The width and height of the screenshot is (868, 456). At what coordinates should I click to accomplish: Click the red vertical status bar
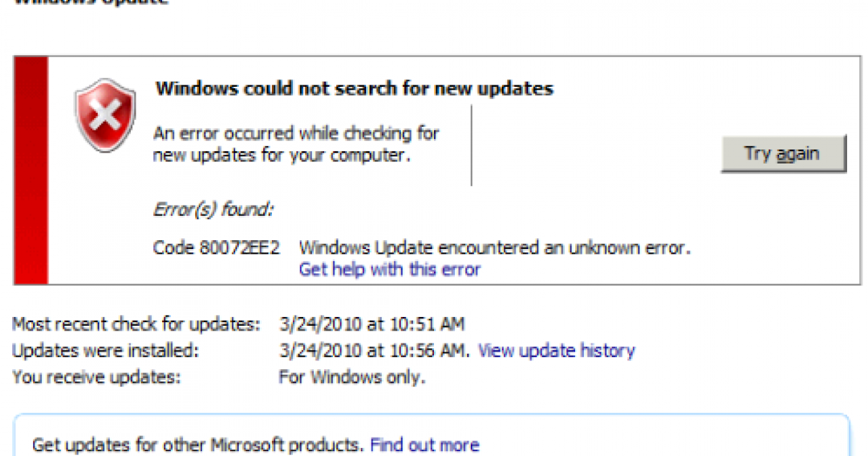pos(30,170)
